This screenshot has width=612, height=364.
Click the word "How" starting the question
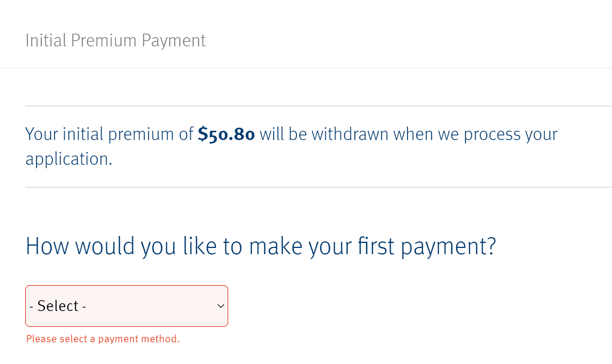point(47,246)
